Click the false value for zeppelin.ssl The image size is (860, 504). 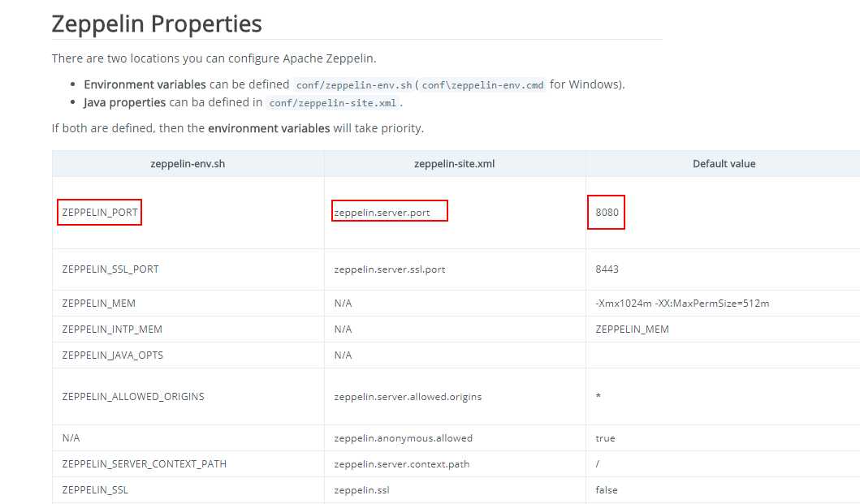tap(606, 489)
